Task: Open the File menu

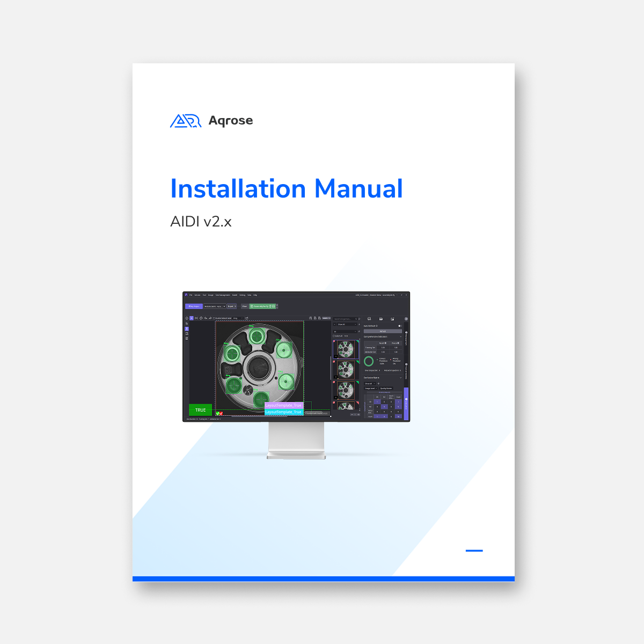Action: click(x=191, y=295)
